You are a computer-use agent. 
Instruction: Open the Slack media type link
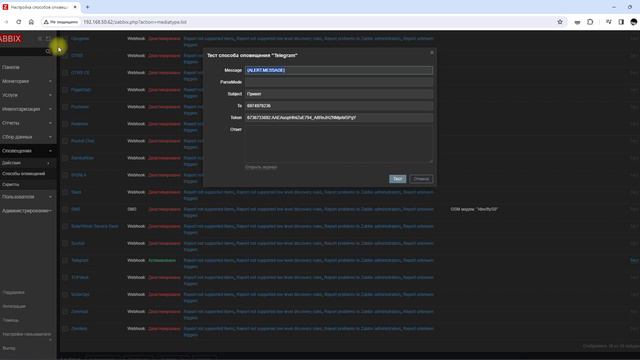pyautogui.click(x=76, y=192)
